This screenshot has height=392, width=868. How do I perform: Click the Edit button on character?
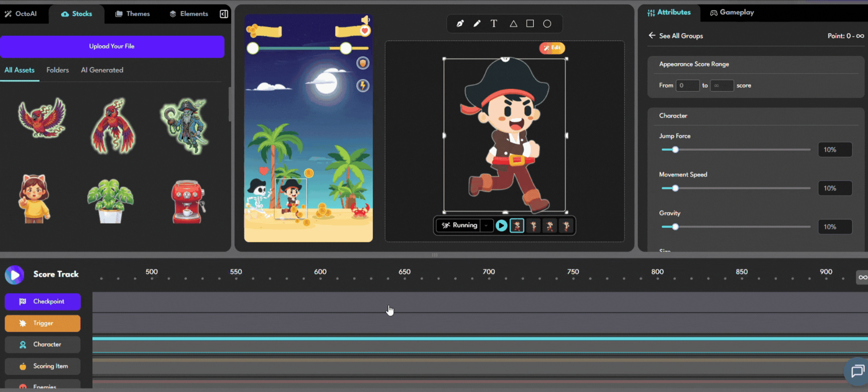552,48
